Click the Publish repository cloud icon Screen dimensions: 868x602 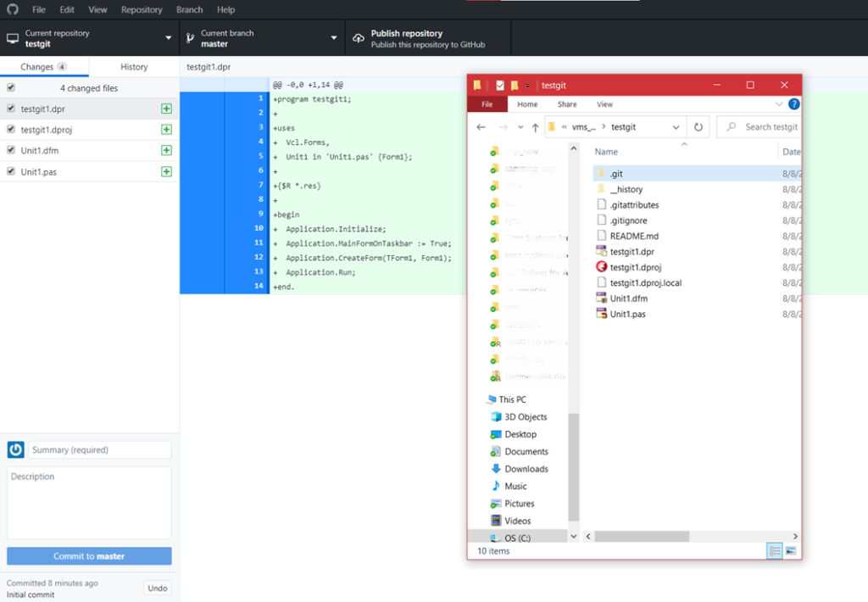359,38
